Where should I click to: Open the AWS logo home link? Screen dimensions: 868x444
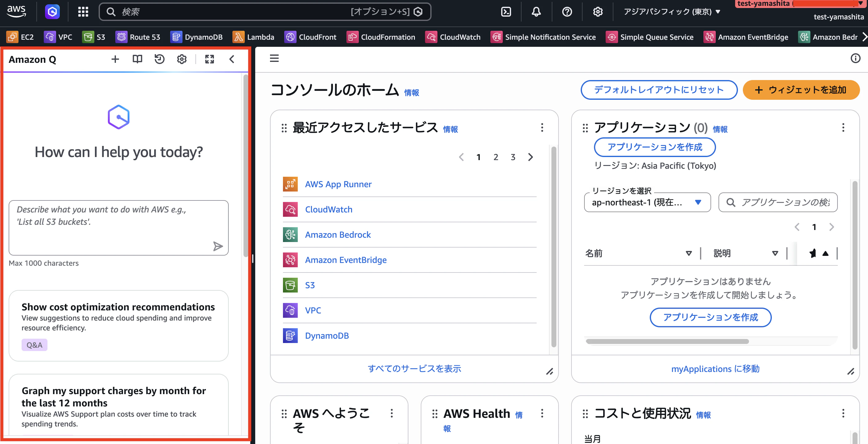coord(16,11)
